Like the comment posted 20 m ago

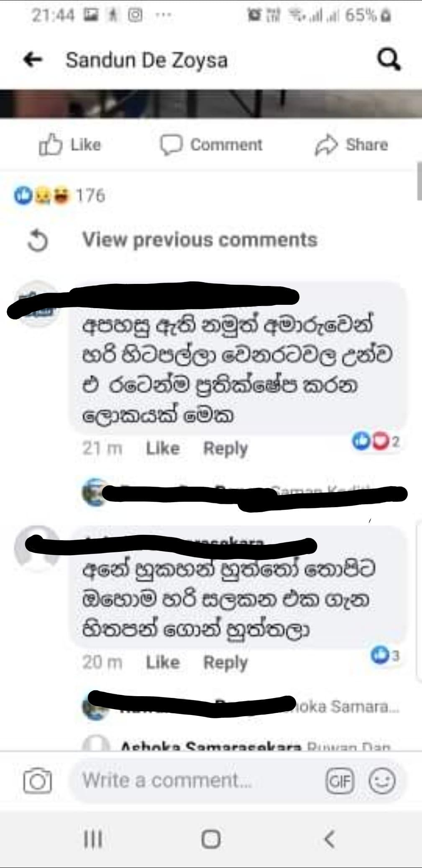coord(163,662)
